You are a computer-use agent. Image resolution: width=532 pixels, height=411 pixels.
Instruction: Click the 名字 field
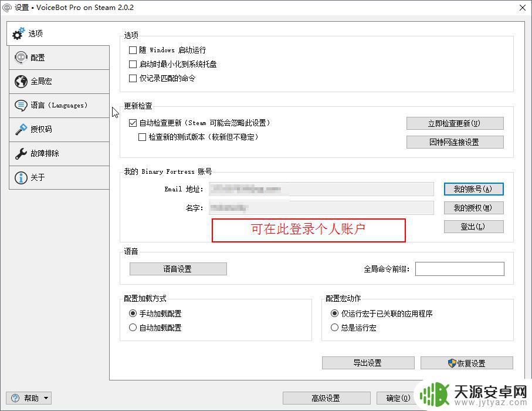321,208
